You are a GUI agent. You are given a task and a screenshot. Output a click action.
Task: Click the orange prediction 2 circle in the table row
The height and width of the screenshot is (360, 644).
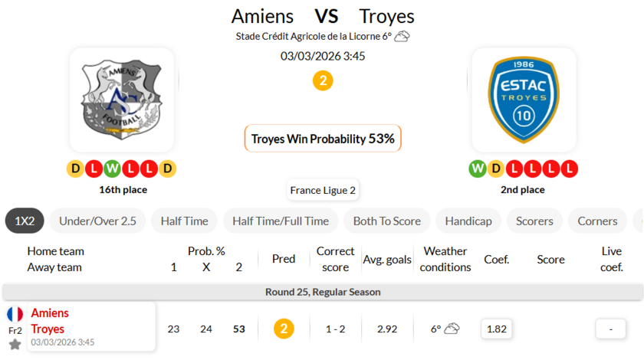tap(284, 329)
